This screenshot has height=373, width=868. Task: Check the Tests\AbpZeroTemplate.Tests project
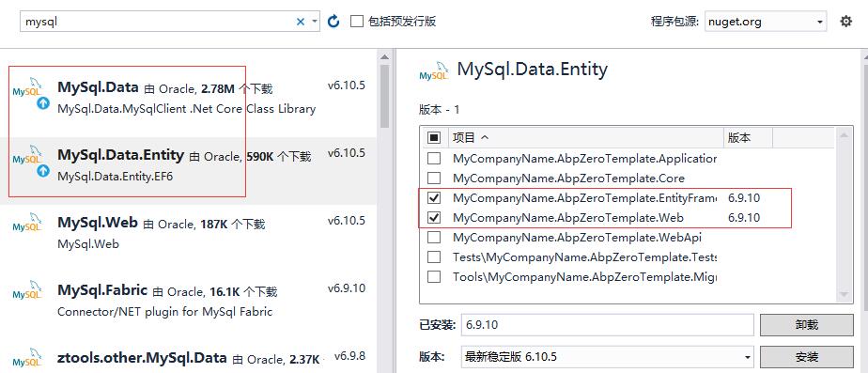tap(435, 256)
